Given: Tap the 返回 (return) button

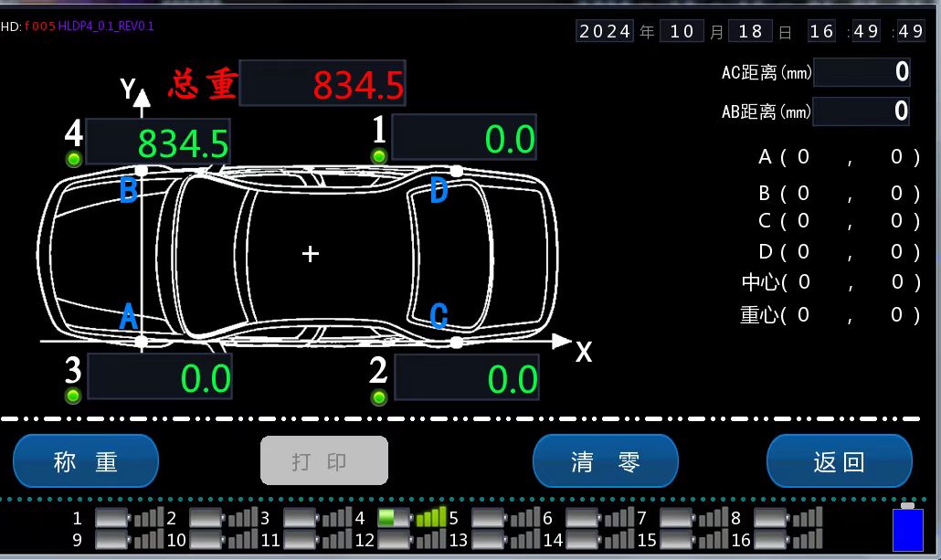Looking at the screenshot, I should click(839, 461).
